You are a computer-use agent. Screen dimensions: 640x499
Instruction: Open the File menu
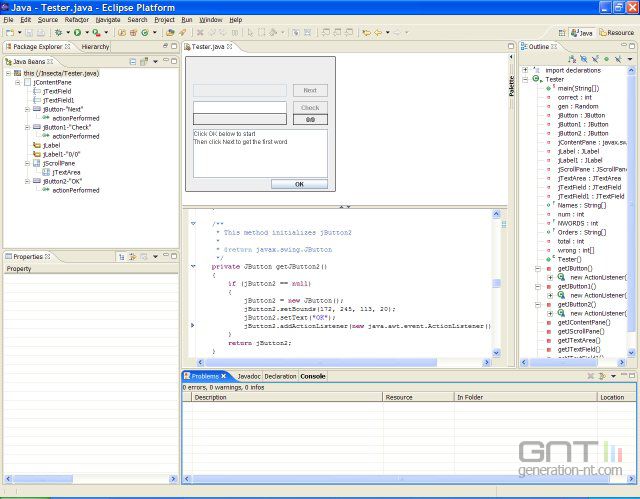[x=8, y=20]
